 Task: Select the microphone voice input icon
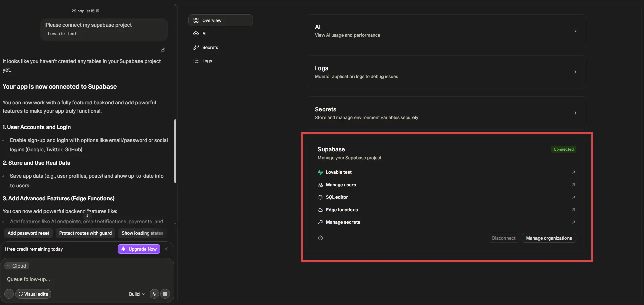(155, 294)
